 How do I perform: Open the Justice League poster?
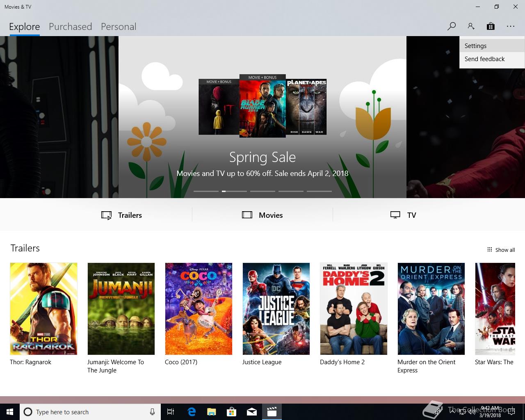[276, 309]
